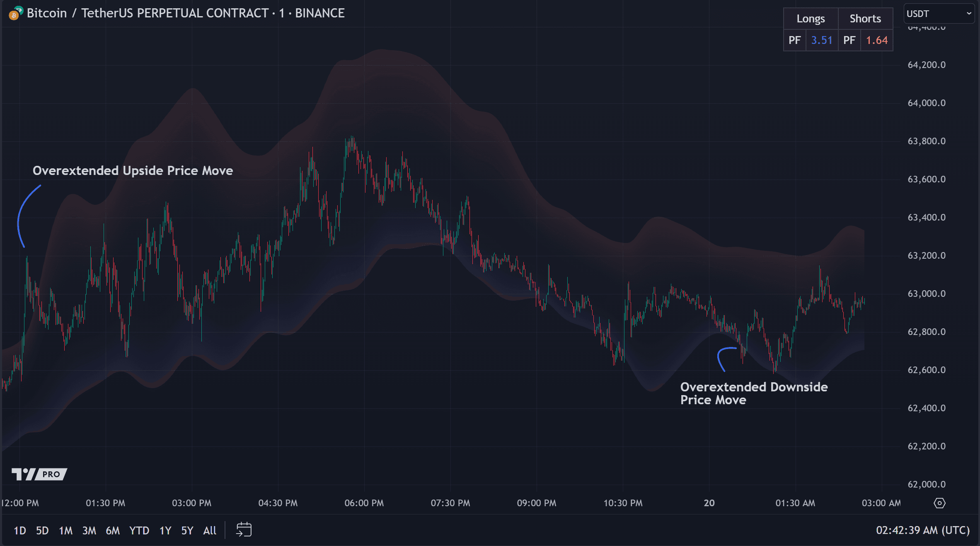Viewport: 980px width, 546px height.
Task: Click the 20 date label on time axis
Action: pyautogui.click(x=709, y=503)
